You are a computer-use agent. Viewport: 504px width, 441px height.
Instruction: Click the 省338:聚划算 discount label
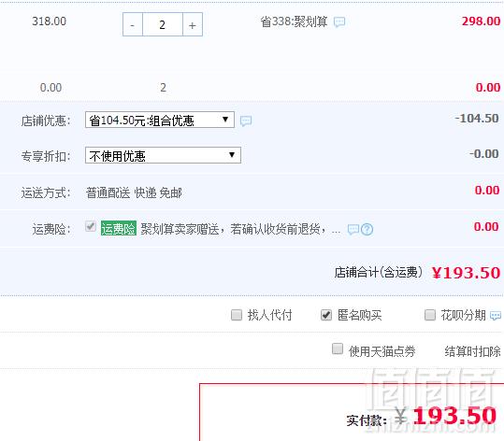[x=294, y=21]
